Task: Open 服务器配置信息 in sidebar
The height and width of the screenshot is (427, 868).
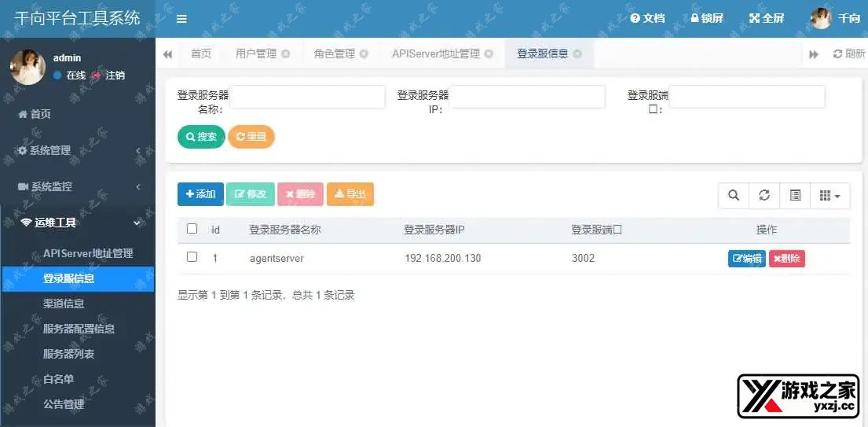Action: (79, 329)
